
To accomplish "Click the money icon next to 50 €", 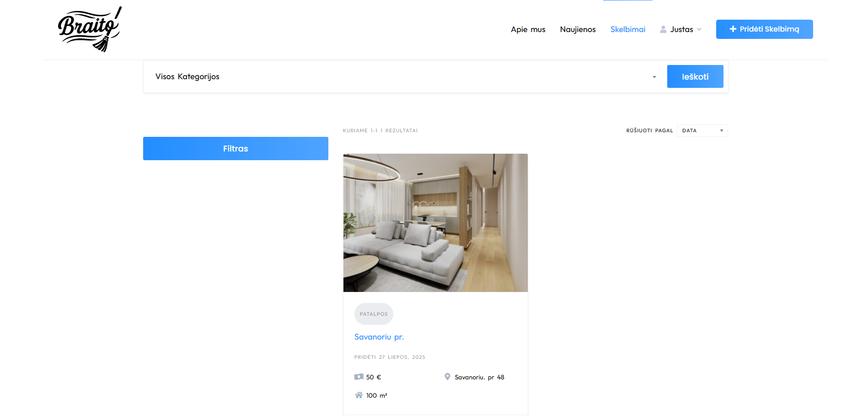I will 359,377.
